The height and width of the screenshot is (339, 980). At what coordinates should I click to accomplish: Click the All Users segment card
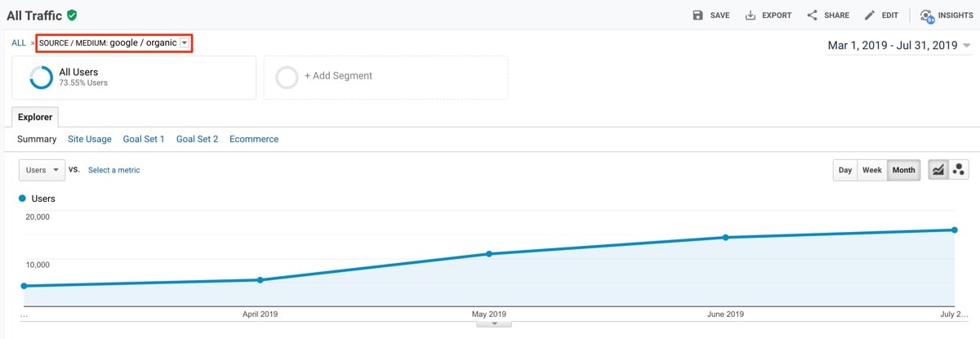[x=134, y=78]
